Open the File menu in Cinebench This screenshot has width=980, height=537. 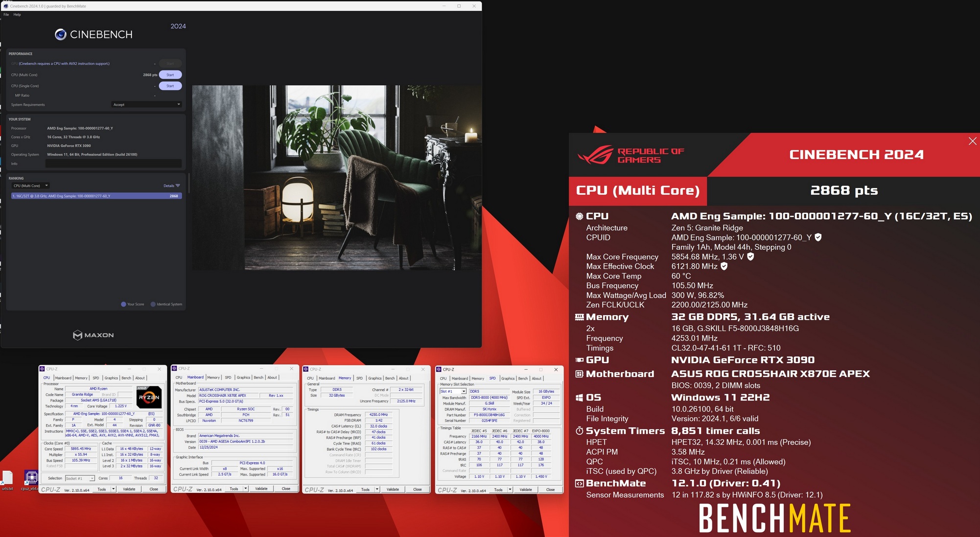[6, 15]
